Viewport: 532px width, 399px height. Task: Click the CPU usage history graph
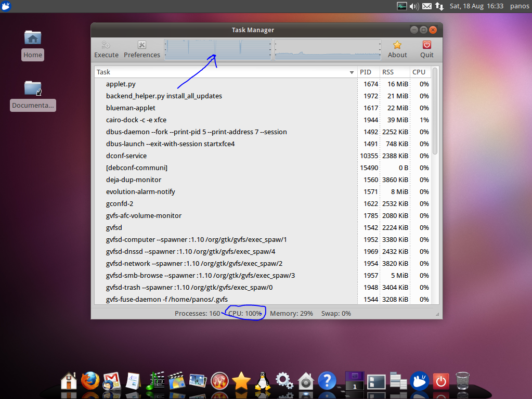click(218, 49)
